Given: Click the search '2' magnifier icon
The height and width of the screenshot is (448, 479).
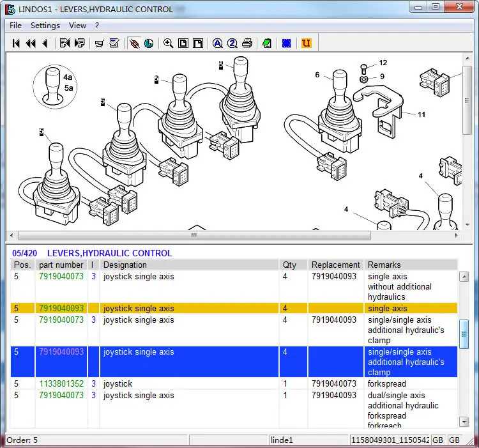Looking at the screenshot, I should (232, 43).
